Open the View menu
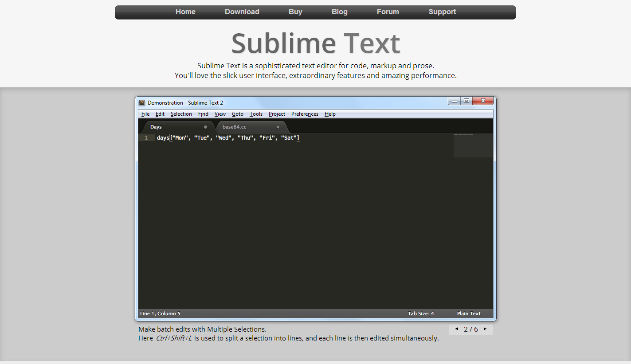The width and height of the screenshot is (631, 364). pyautogui.click(x=220, y=114)
